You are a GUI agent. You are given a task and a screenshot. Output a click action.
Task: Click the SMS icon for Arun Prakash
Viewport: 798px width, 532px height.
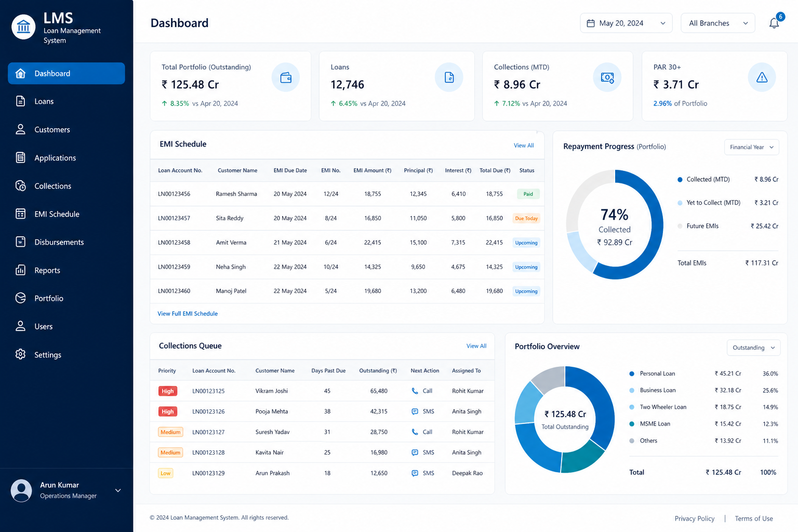click(x=415, y=473)
